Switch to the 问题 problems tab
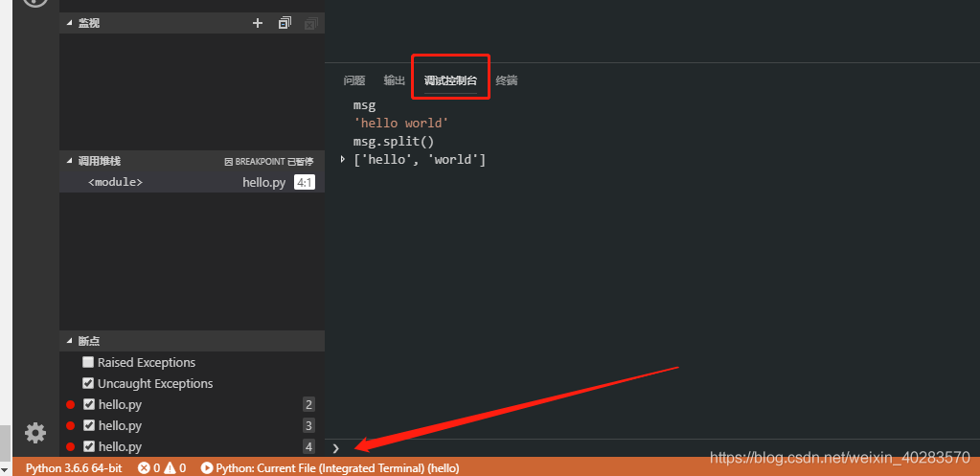 354,80
